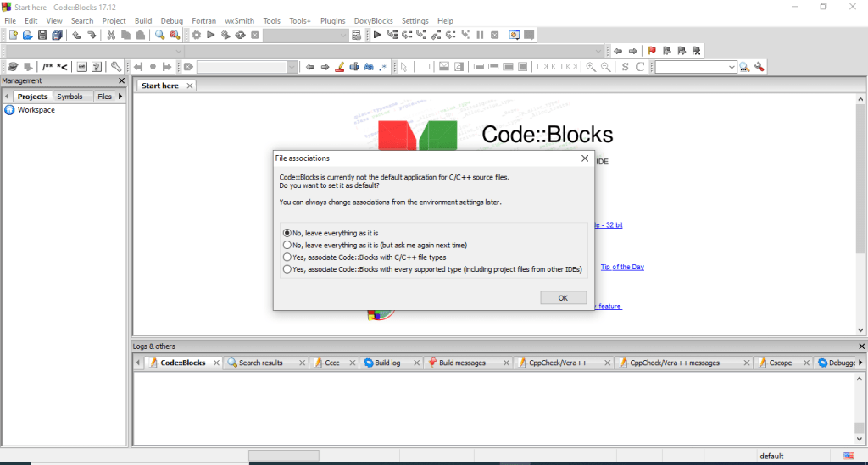Expand the search combo box beside S C icons
This screenshot has width=868, height=465.
click(732, 67)
